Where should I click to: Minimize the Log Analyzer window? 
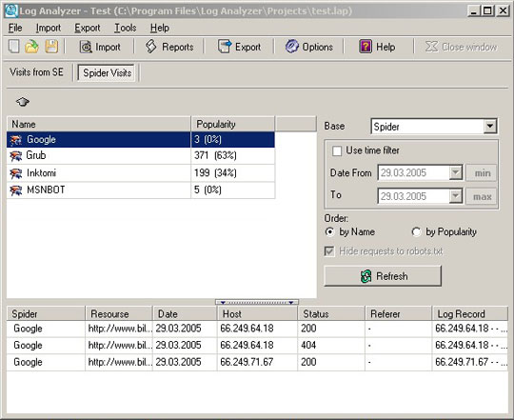click(x=473, y=11)
